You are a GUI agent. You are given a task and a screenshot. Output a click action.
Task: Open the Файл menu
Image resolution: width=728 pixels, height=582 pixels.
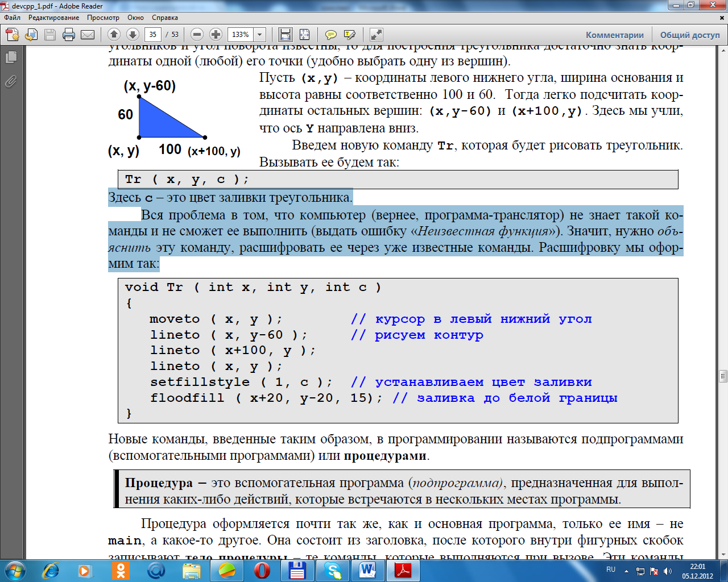12,18
